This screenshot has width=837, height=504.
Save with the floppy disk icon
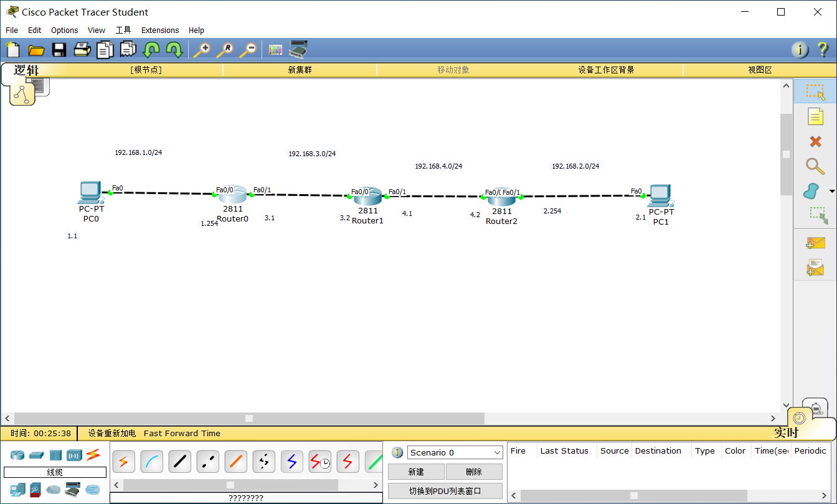(59, 50)
